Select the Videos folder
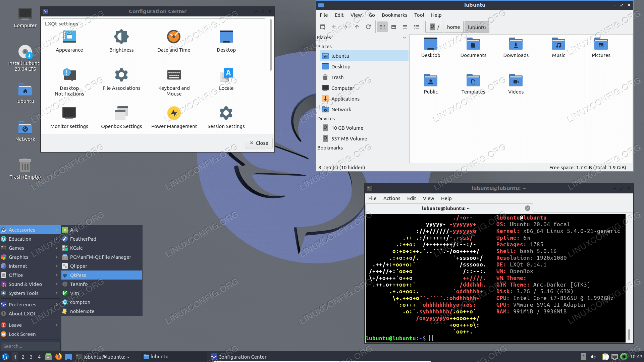The height and width of the screenshot is (362, 644). click(x=516, y=84)
